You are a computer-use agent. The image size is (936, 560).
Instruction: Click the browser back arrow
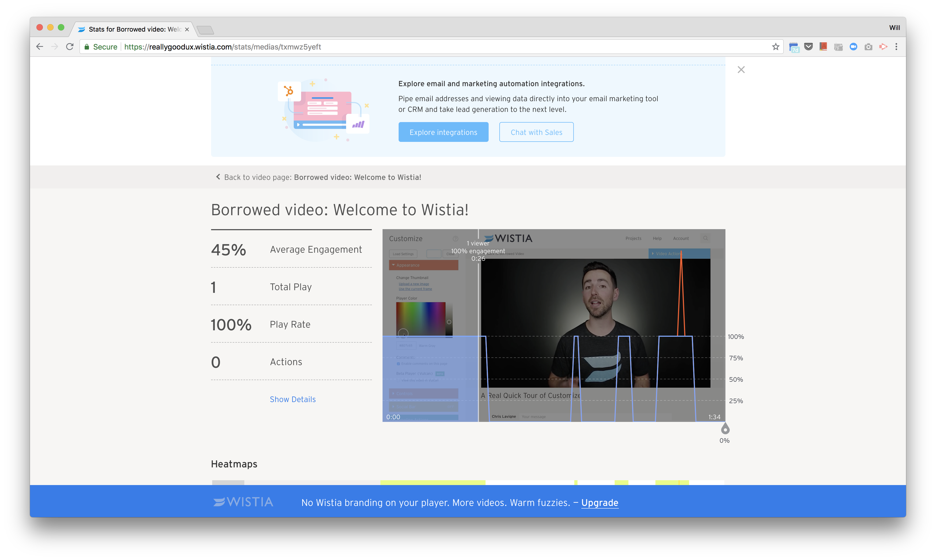tap(40, 47)
